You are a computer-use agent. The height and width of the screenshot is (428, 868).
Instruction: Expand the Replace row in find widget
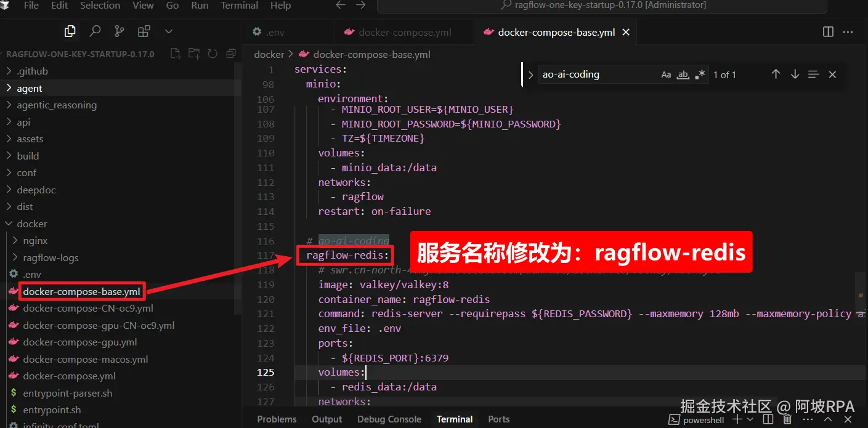(530, 75)
